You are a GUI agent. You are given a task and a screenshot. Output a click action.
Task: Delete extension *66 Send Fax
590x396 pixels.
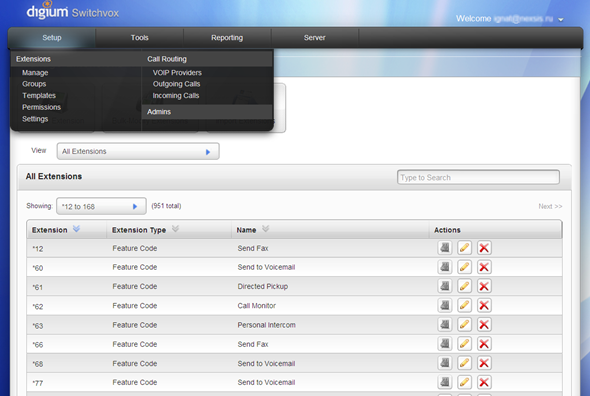click(x=484, y=344)
